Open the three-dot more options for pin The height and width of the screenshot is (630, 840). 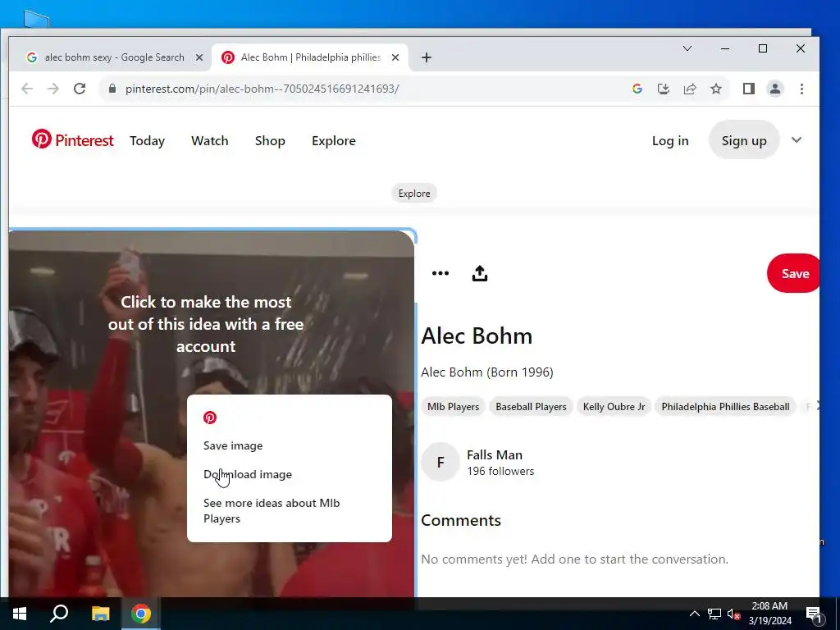[x=441, y=273]
